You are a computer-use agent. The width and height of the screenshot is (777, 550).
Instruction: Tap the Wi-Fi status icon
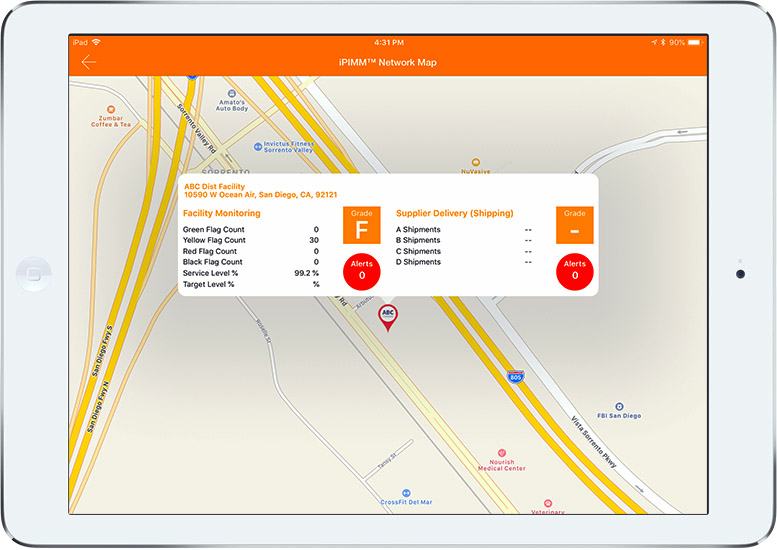tap(96, 42)
